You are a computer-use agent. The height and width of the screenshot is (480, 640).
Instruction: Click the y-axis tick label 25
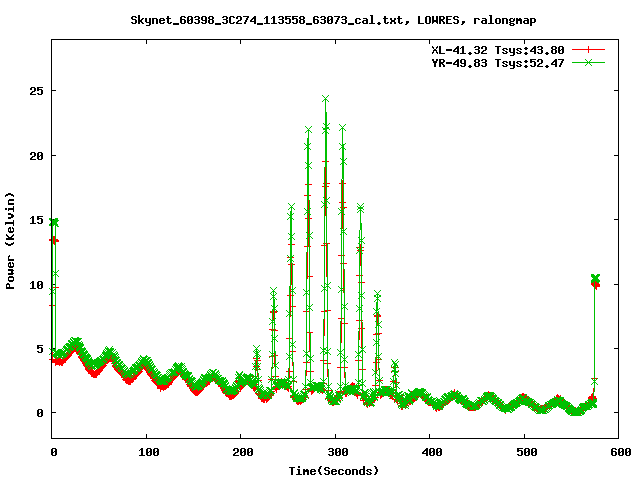click(x=37, y=92)
